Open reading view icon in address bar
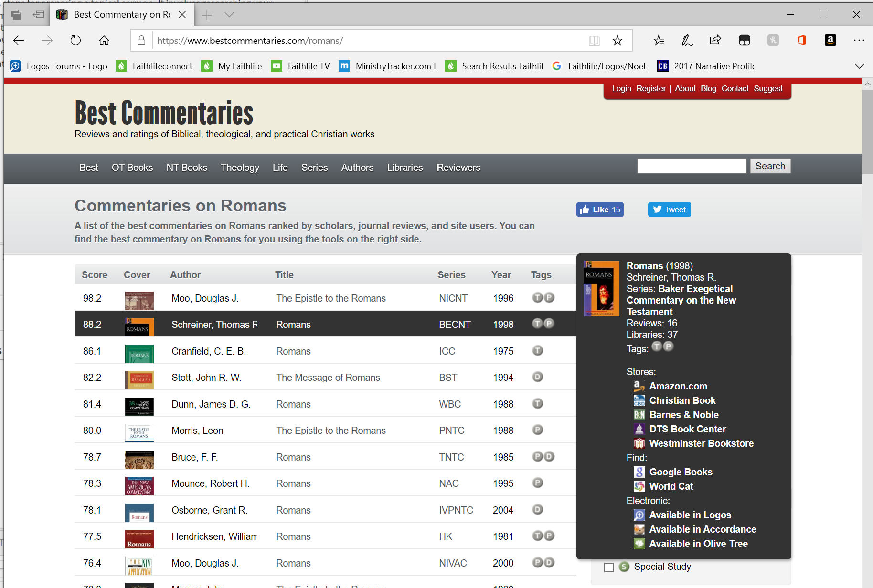The image size is (873, 588). (594, 41)
